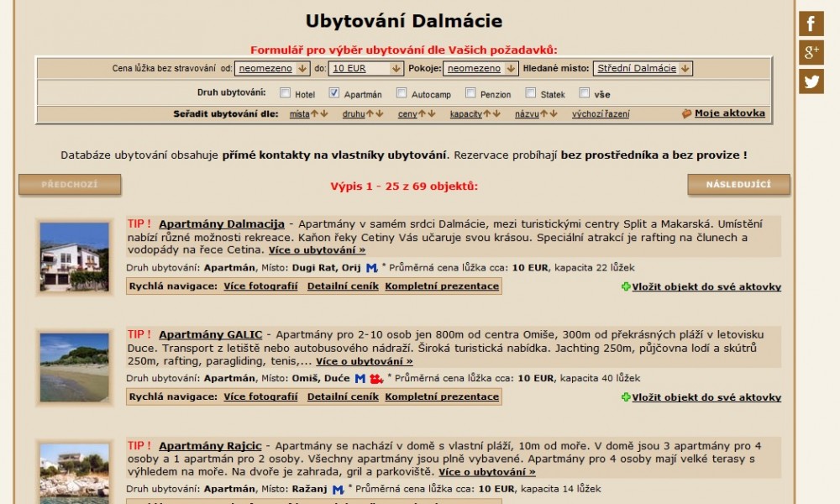Tick the Penzion checkbox
The width and height of the screenshot is (840, 504).
[x=470, y=93]
